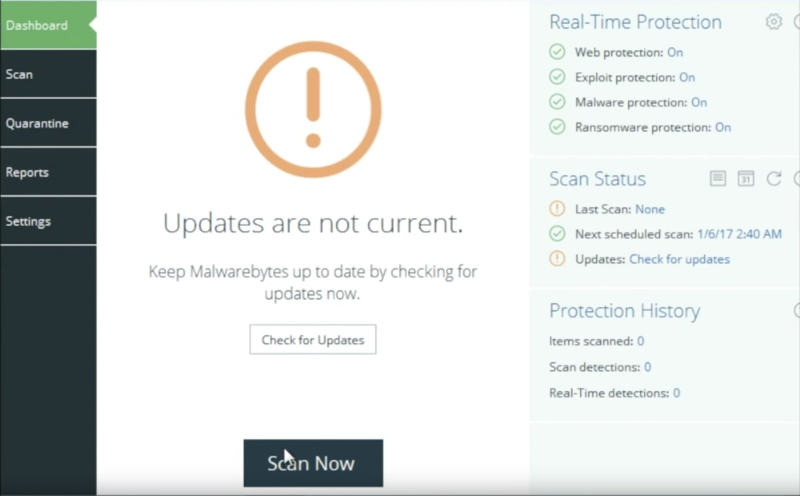Go to the Reports tab

(48, 172)
